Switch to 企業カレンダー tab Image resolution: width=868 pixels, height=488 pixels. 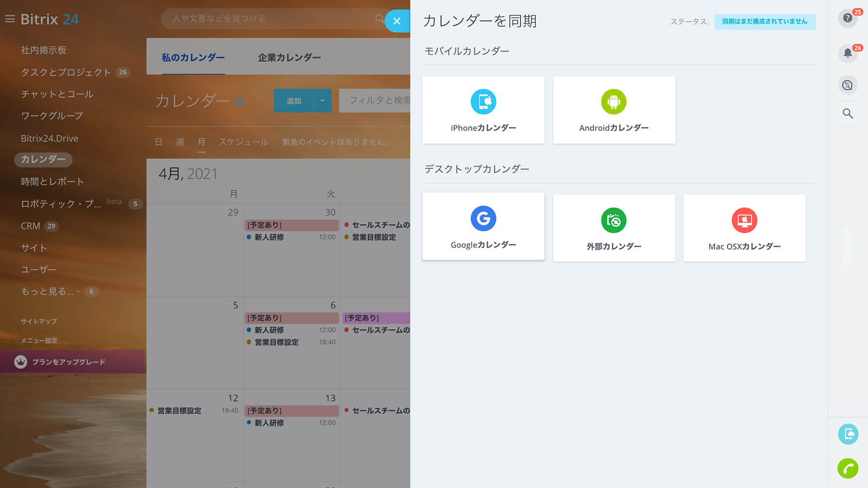coord(289,57)
